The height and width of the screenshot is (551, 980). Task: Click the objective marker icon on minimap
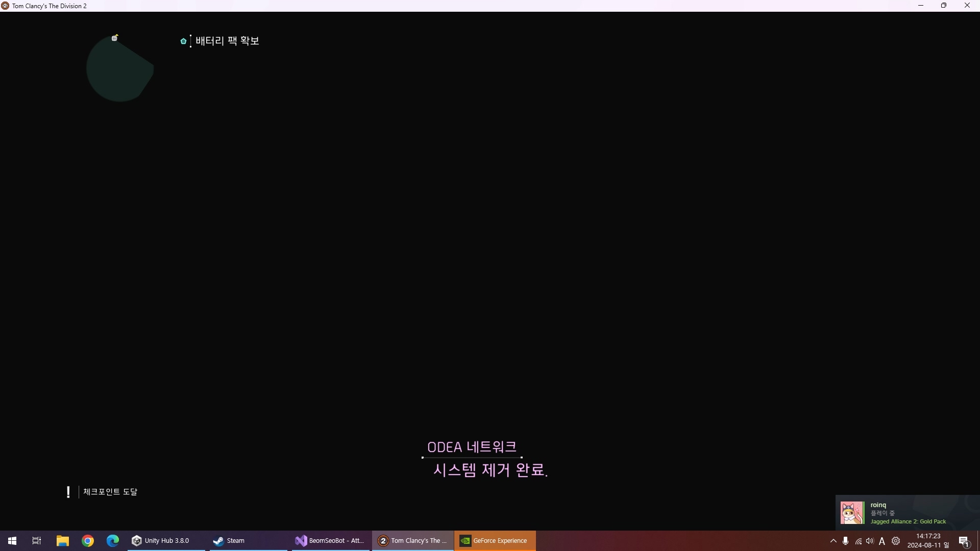[115, 38]
